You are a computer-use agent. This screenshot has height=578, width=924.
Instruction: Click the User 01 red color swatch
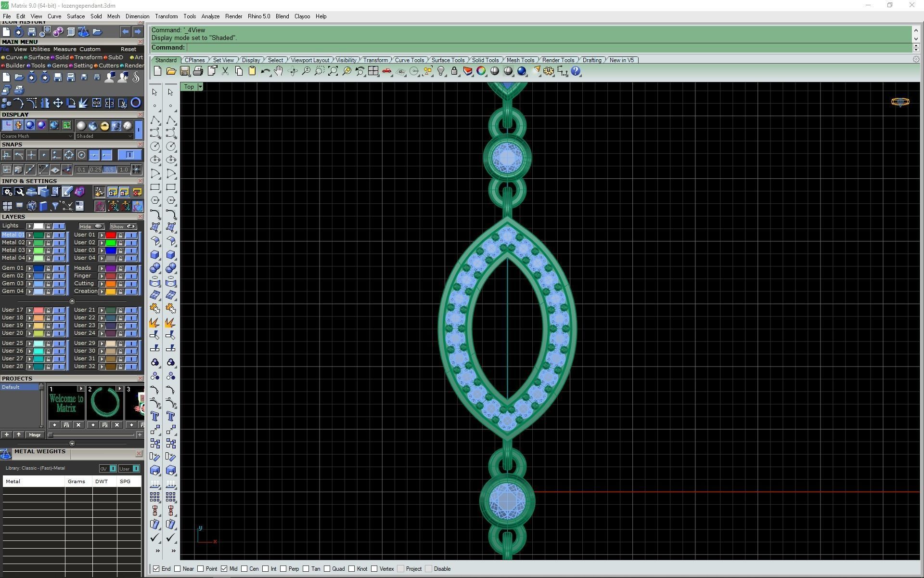(x=111, y=235)
